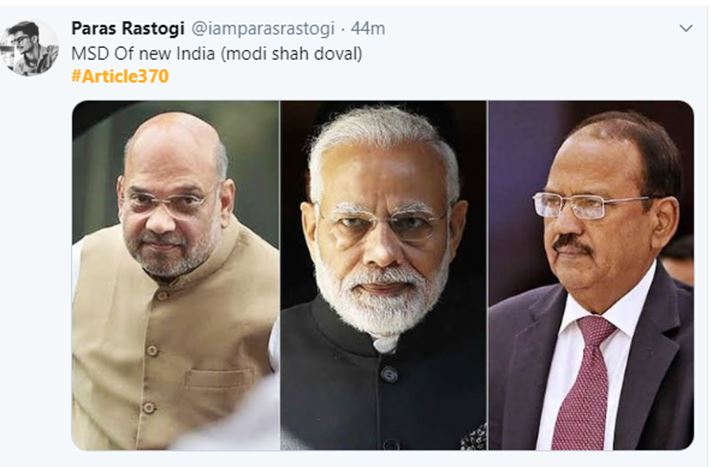
Task: Open the #Article370 hashtag
Action: (x=120, y=76)
